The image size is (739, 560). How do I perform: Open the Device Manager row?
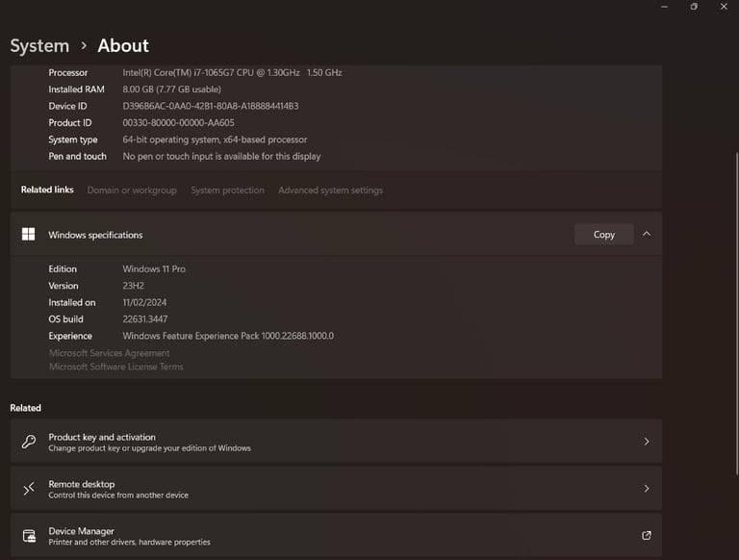point(336,536)
